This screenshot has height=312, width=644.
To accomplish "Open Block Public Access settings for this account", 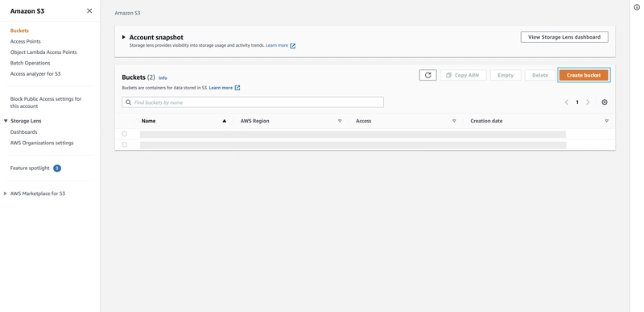I will (46, 102).
